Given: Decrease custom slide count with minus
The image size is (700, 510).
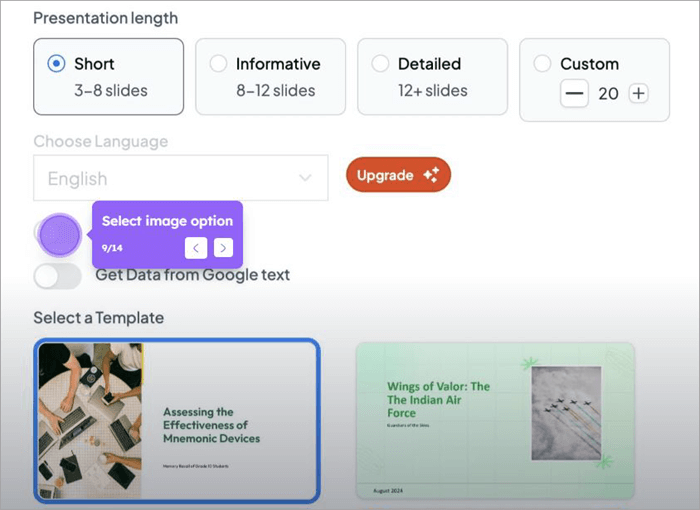Looking at the screenshot, I should (574, 94).
